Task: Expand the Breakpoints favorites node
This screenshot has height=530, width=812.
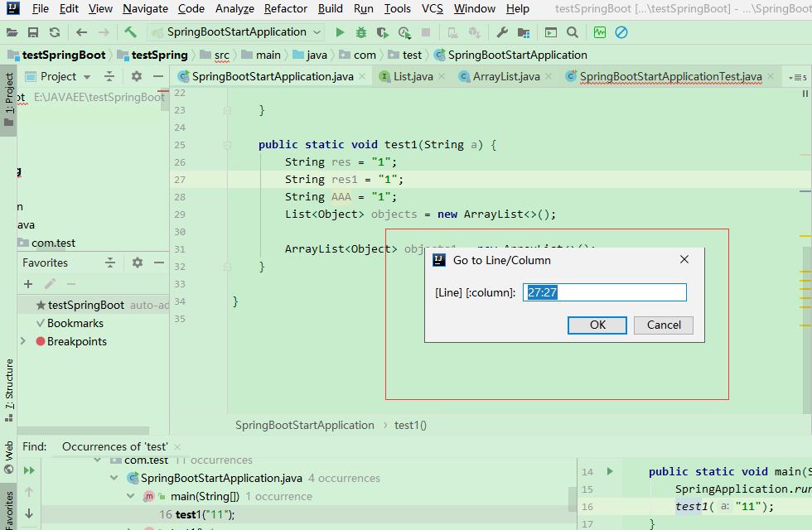Action: pos(23,341)
